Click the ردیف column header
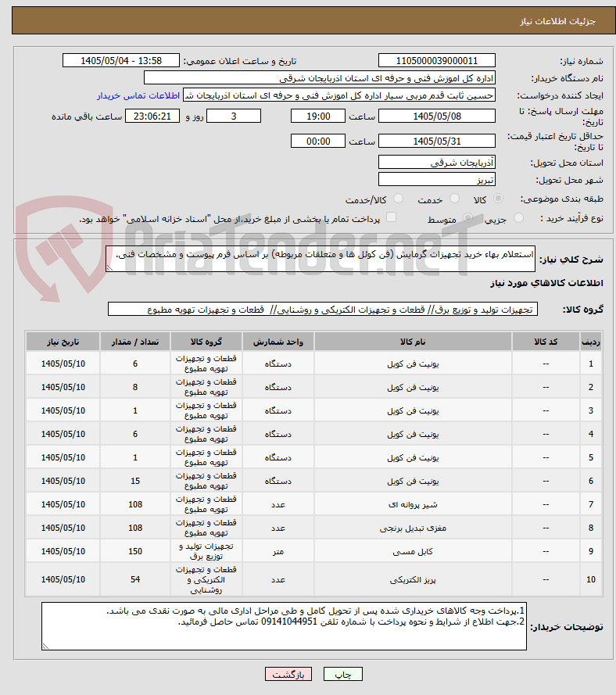 [x=591, y=342]
